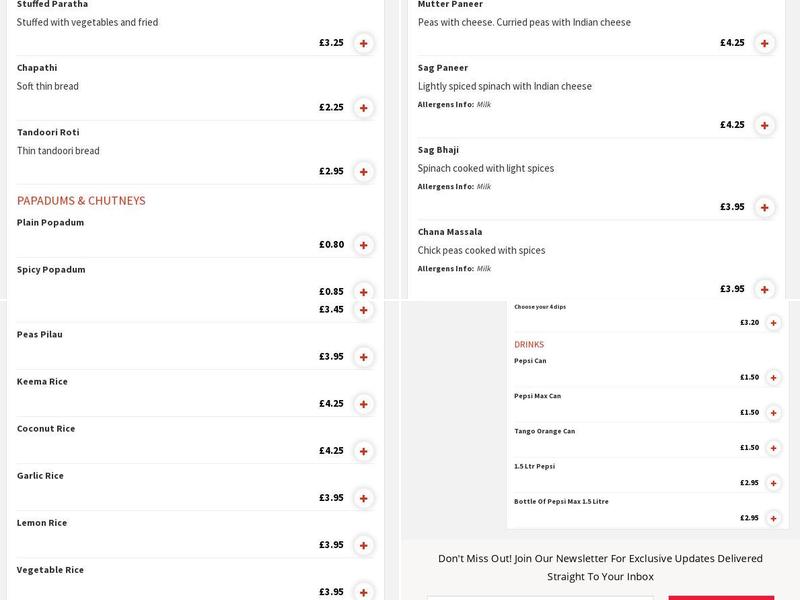Image resolution: width=800 pixels, height=600 pixels.
Task: Add Mutter Paneer to the order
Action: tap(765, 43)
